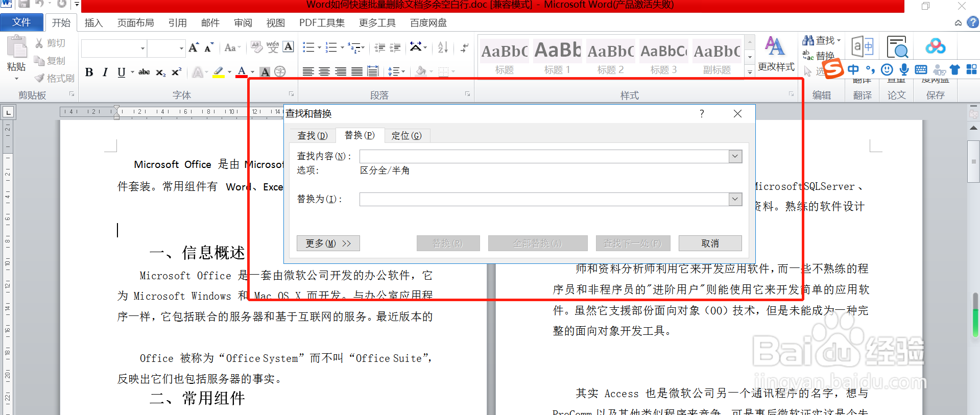Open the translation (翻译) tool icon
This screenshot has width=980, height=415.
[x=863, y=47]
